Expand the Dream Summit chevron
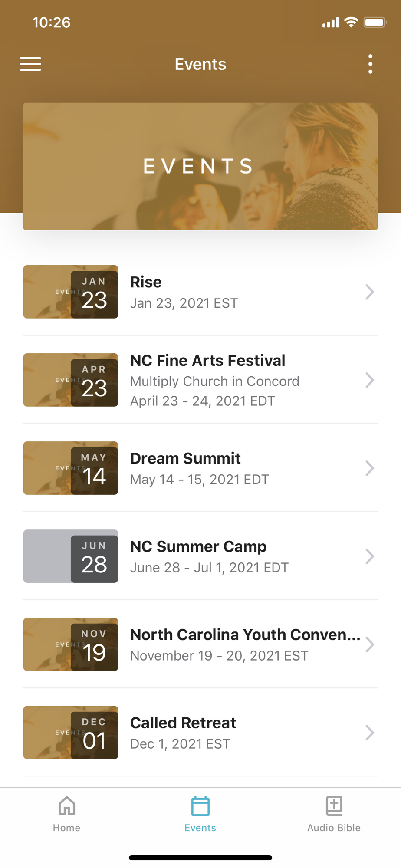 coord(369,468)
